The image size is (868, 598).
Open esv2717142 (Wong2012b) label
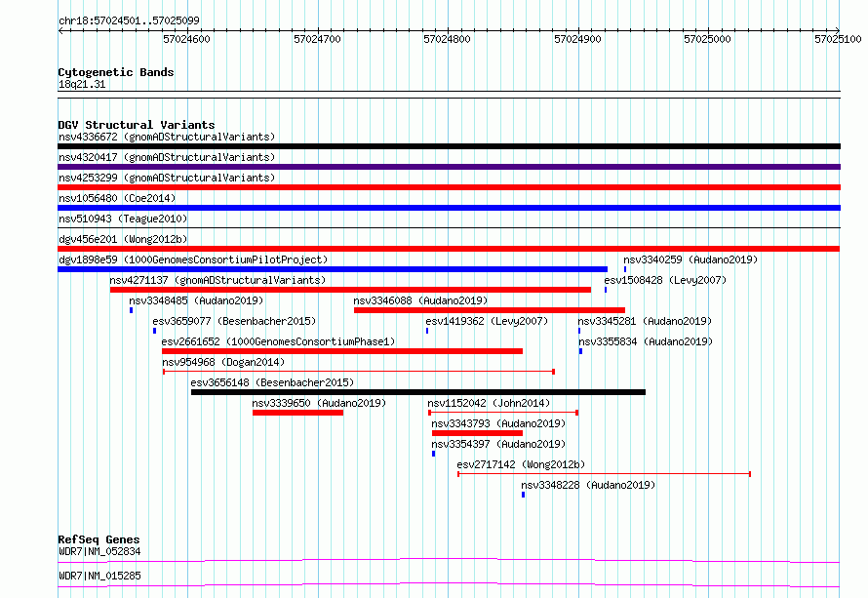coord(521,464)
